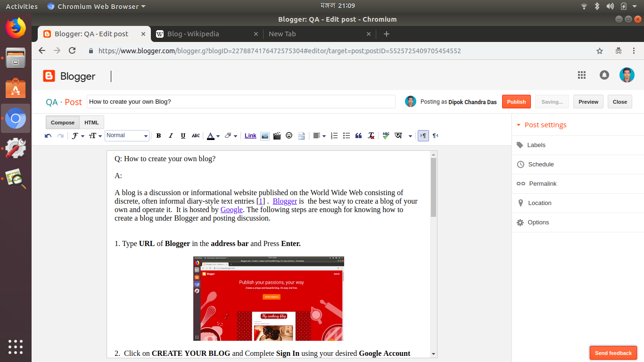Expand the Labels setting
Screen dimensions: 644x362
click(x=578, y=145)
